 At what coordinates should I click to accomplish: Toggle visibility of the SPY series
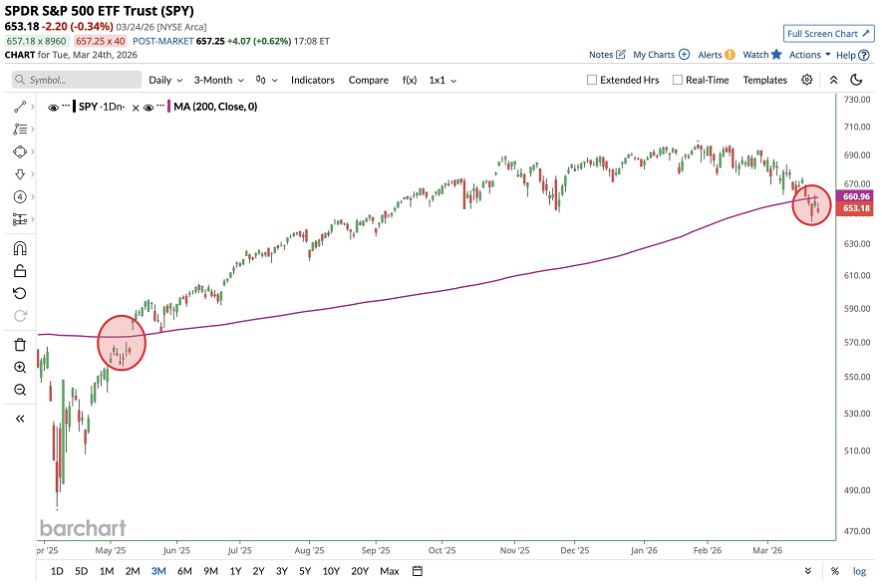pos(53,107)
